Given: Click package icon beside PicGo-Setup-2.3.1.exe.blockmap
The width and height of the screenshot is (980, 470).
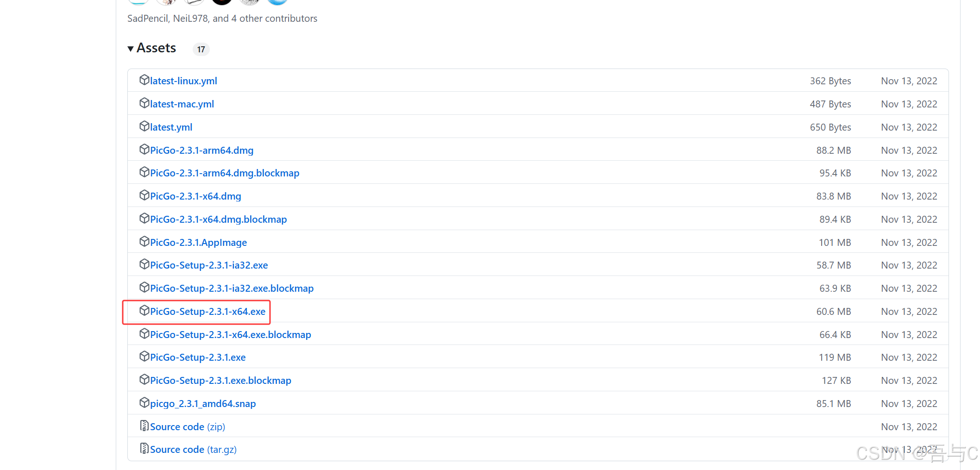Looking at the screenshot, I should pos(144,380).
